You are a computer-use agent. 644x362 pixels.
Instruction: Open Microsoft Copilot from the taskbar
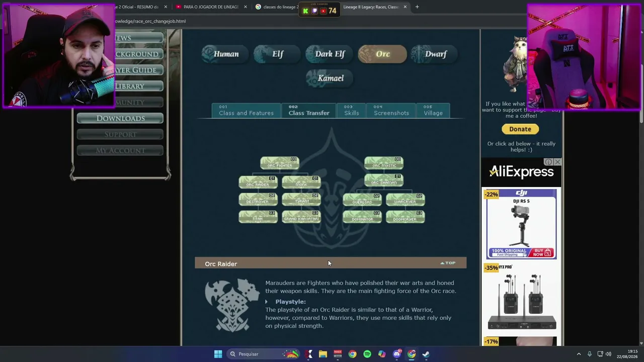382,354
